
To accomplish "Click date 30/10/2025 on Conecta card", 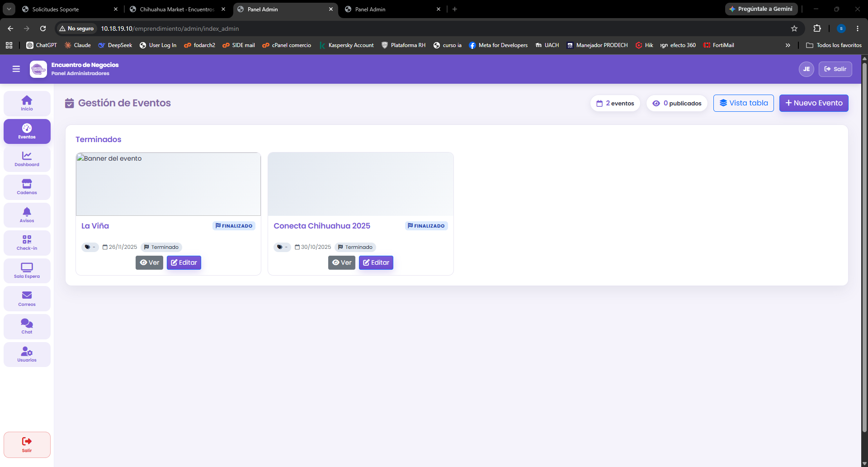I will point(313,247).
